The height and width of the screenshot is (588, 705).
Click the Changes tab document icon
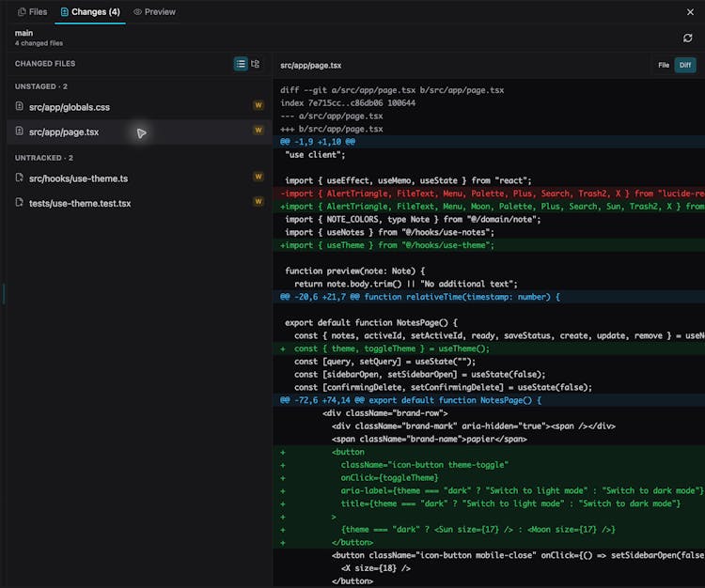[x=64, y=12]
